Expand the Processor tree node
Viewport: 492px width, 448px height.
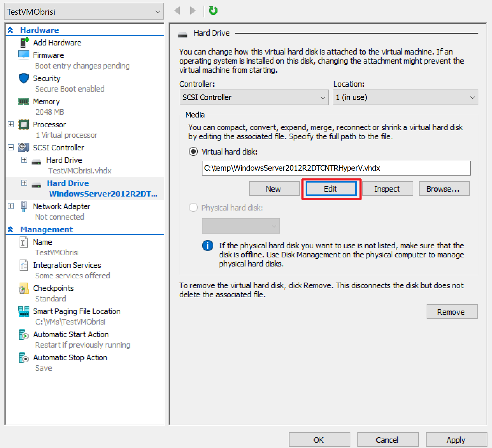[11, 124]
